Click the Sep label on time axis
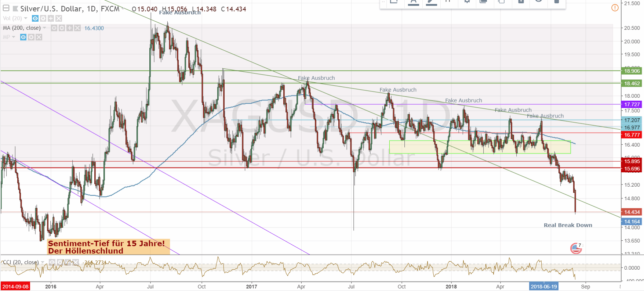Screen dimensions: 644x291 tap(586, 287)
